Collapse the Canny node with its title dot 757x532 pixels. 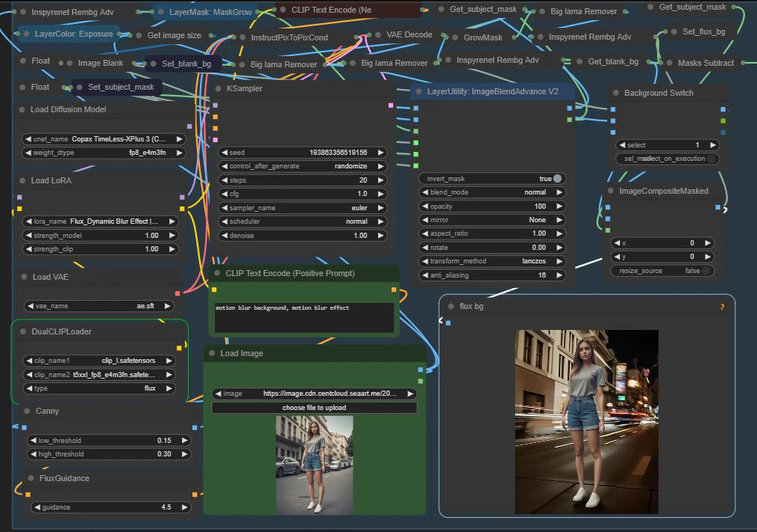[27, 412]
